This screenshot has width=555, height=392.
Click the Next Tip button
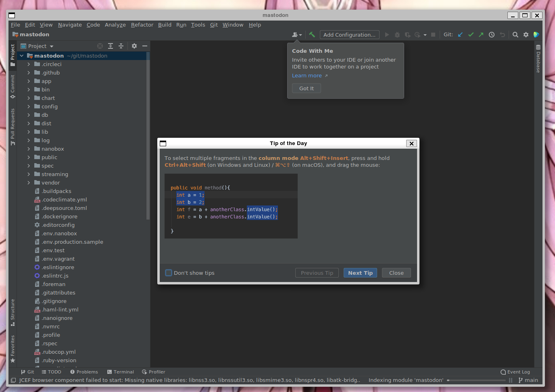point(360,273)
